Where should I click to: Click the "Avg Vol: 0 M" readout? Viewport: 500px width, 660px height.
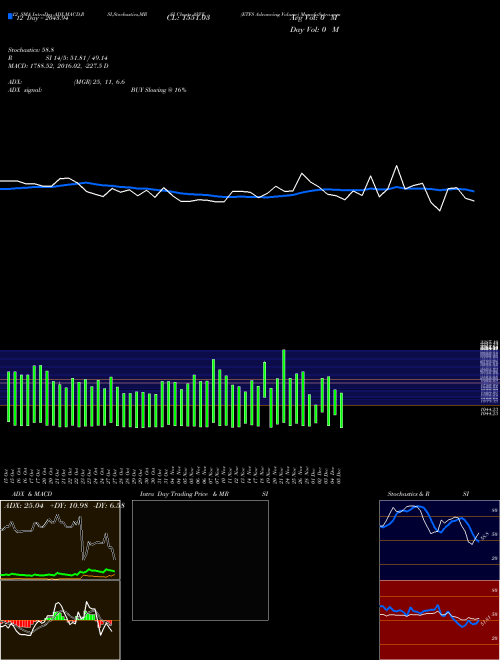pyautogui.click(x=314, y=18)
